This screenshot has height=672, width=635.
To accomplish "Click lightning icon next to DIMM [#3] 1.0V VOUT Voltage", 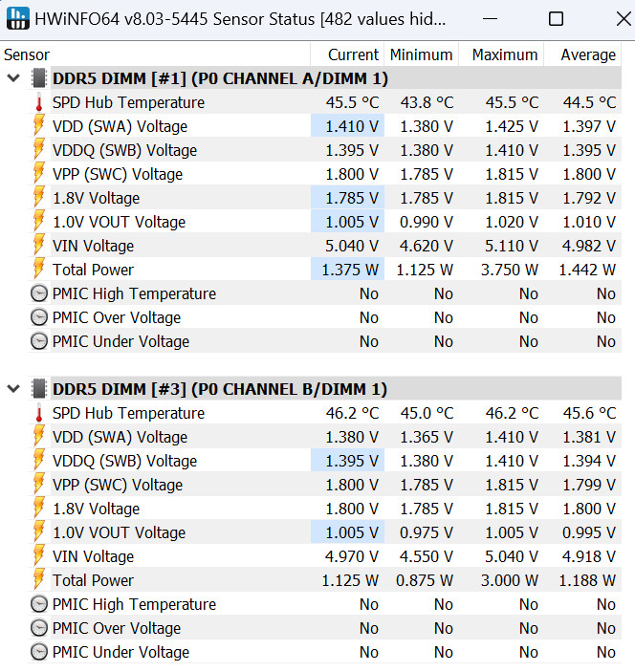I will click(39, 531).
